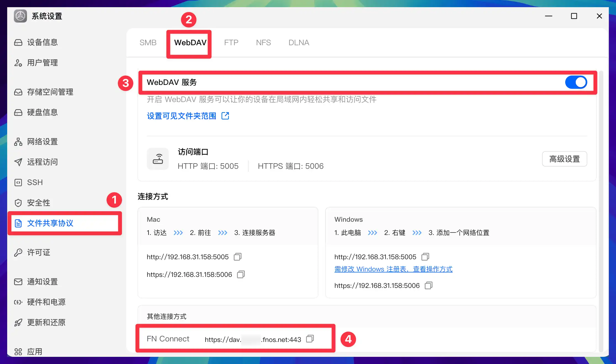Click the Mac http://192.168.31.158:5005 URL text
Image resolution: width=616 pixels, height=364 pixels.
pos(188,257)
